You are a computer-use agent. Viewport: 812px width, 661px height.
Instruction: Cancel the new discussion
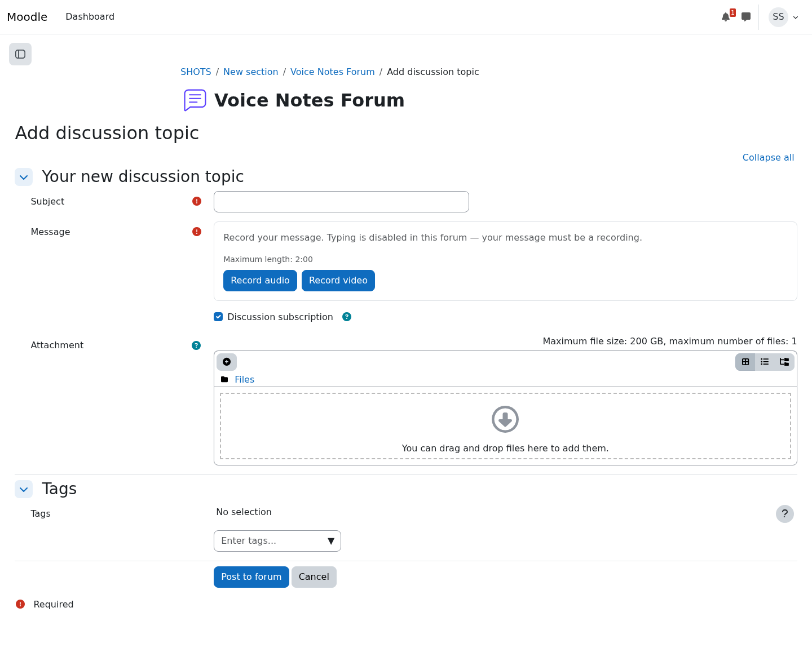pyautogui.click(x=314, y=577)
